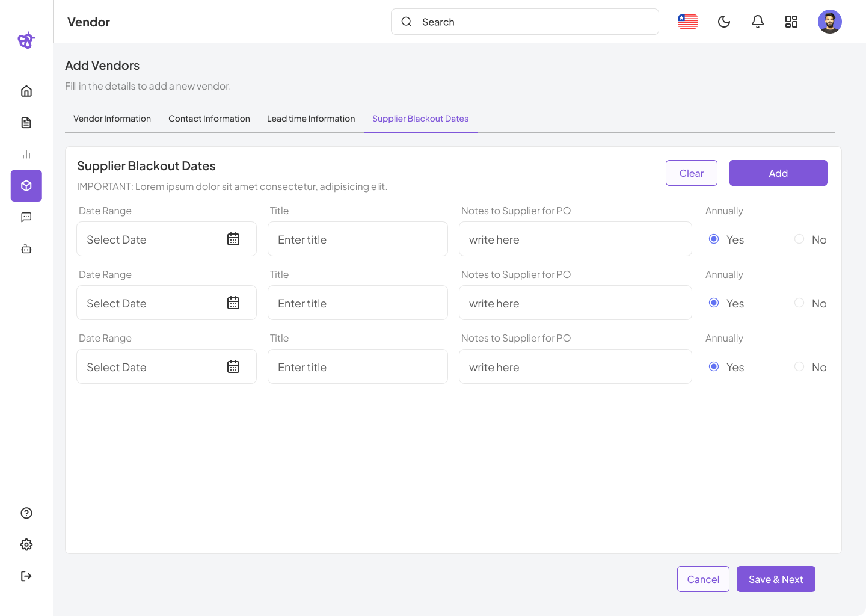This screenshot has height=616, width=866.
Task: Open the apps grid icon
Action: pos(791,22)
